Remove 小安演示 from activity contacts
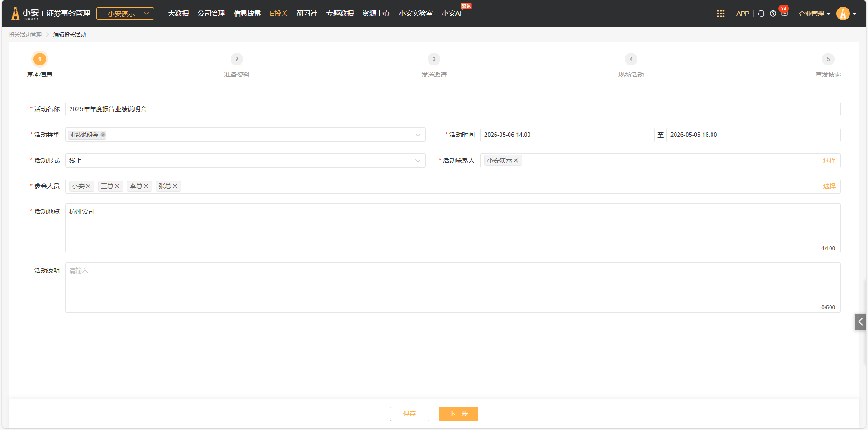The height and width of the screenshot is (430, 868). pyautogui.click(x=516, y=160)
